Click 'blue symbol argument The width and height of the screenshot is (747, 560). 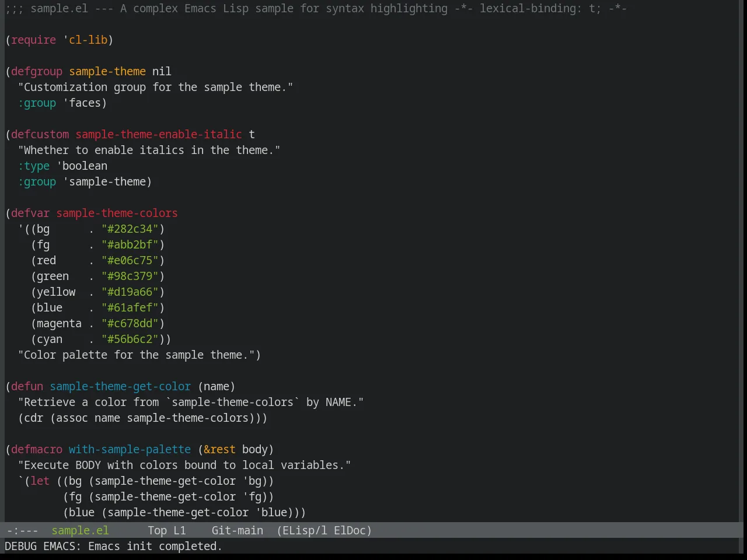point(271,512)
